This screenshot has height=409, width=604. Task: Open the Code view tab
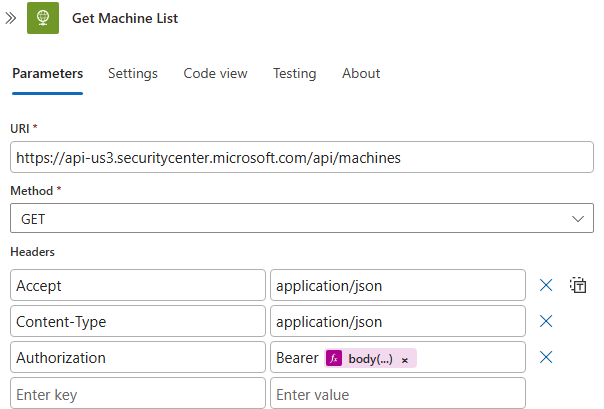(x=215, y=74)
